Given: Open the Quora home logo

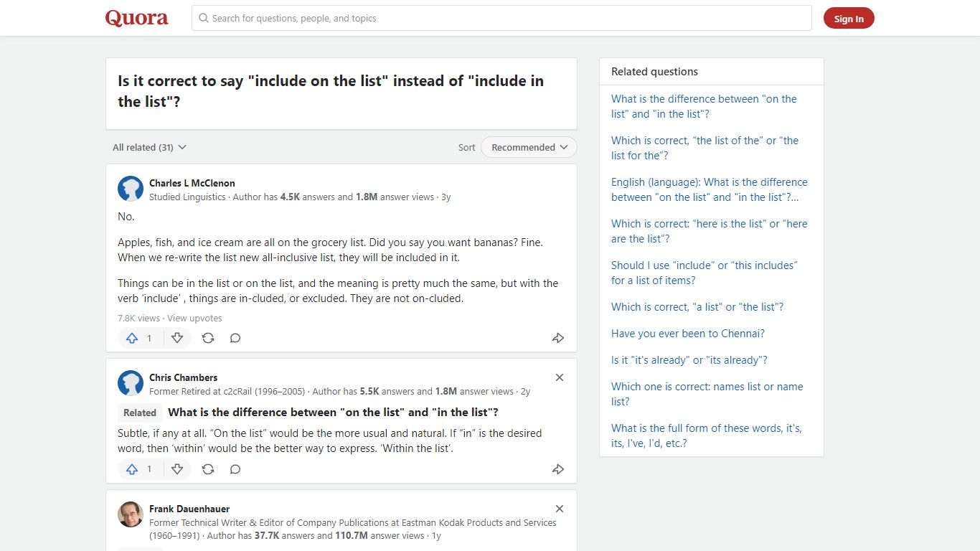Looking at the screenshot, I should point(137,18).
